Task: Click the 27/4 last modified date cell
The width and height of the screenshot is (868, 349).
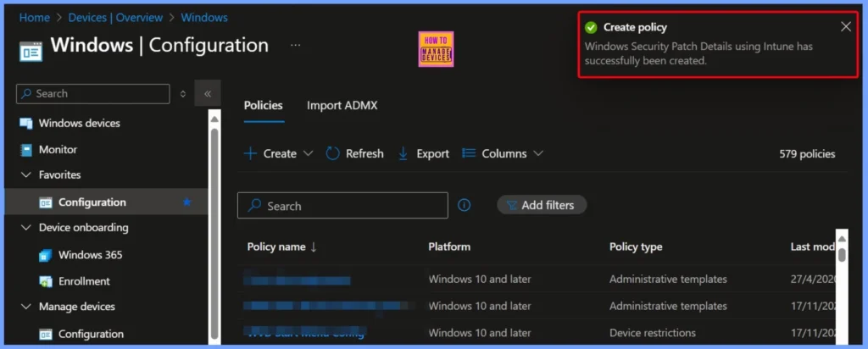Action: (813, 280)
